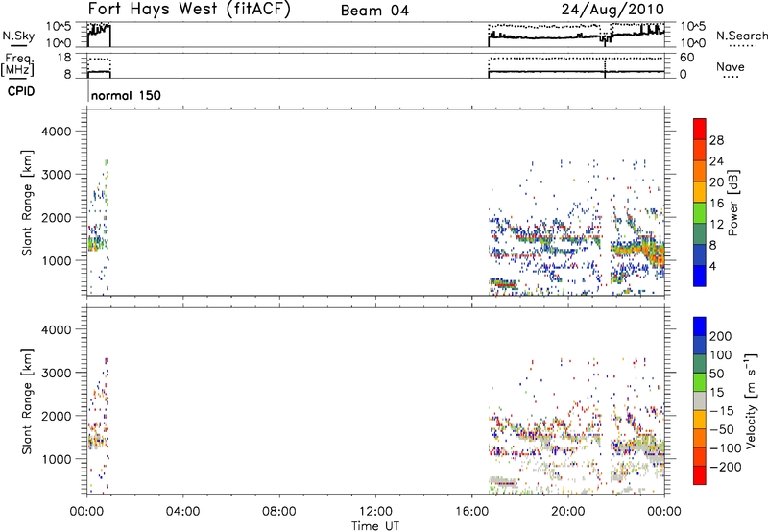This screenshot has width=768, height=532.
Task: Click the '20:00' time axis label
Action: [568, 511]
